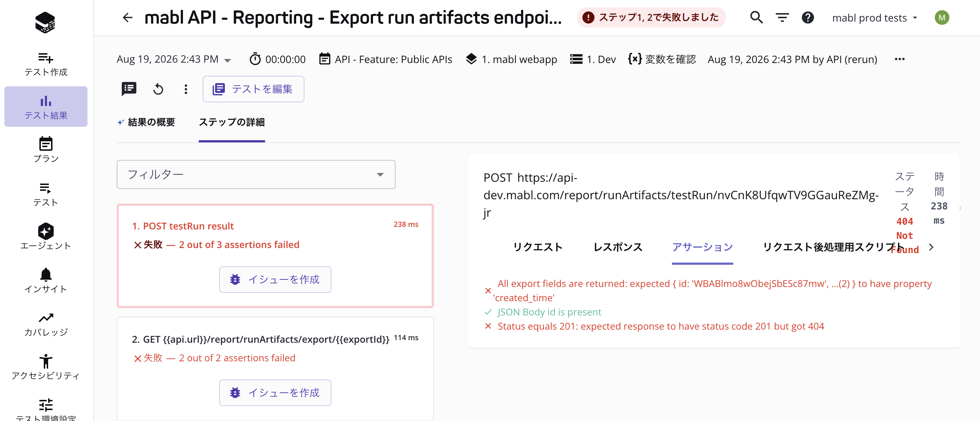This screenshot has height=421, width=980.
Task: Open the テスト section in the sidebar
Action: tap(46, 194)
